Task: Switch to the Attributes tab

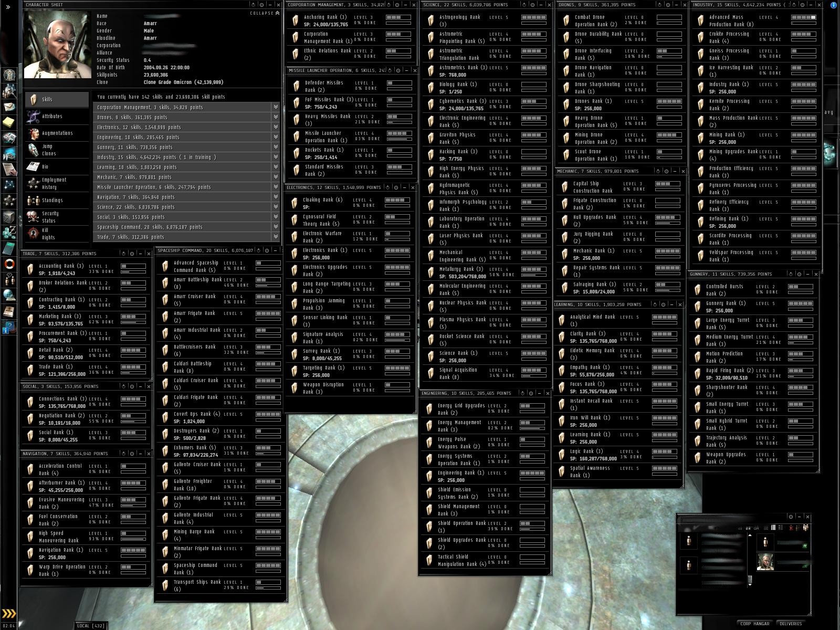Action: pyautogui.click(x=57, y=116)
